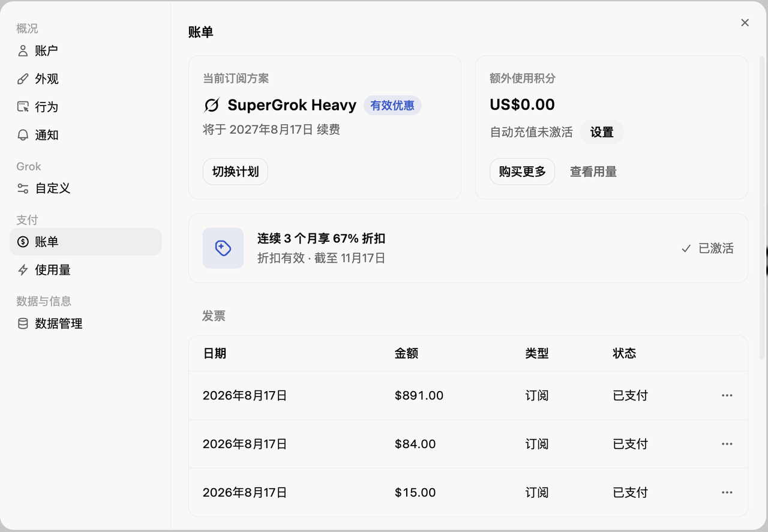Click the 金额 column header
768x532 pixels.
(406, 353)
